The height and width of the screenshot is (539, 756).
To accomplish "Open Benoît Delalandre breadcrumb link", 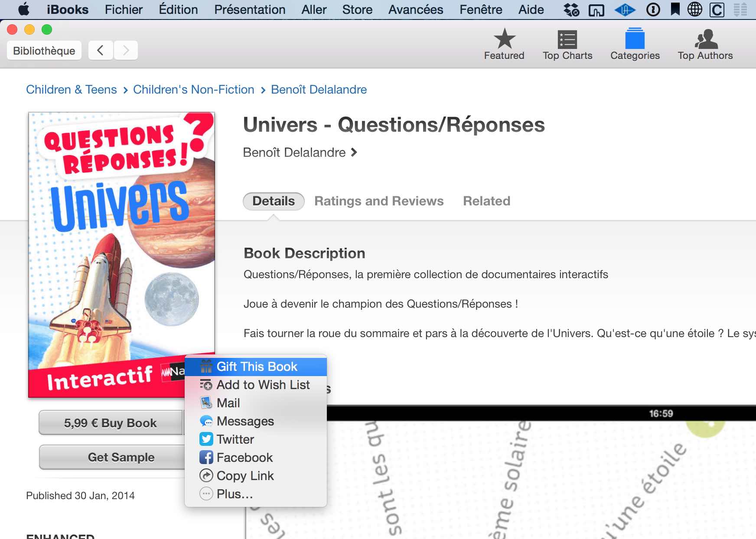I will (319, 89).
